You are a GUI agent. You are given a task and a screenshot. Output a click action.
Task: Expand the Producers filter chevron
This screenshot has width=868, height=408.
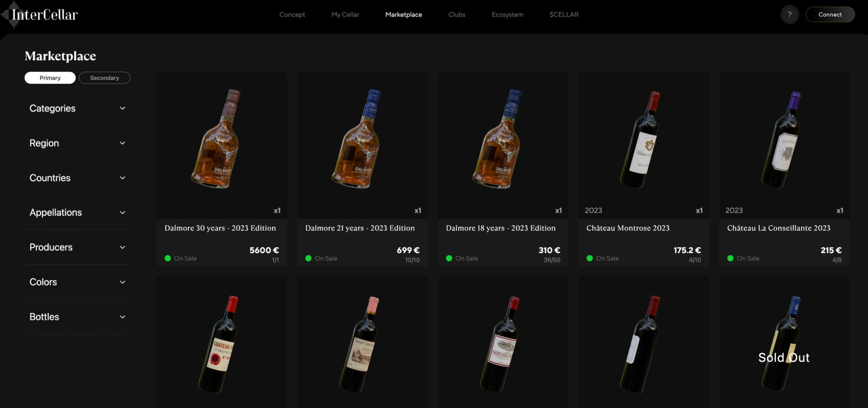tap(122, 247)
